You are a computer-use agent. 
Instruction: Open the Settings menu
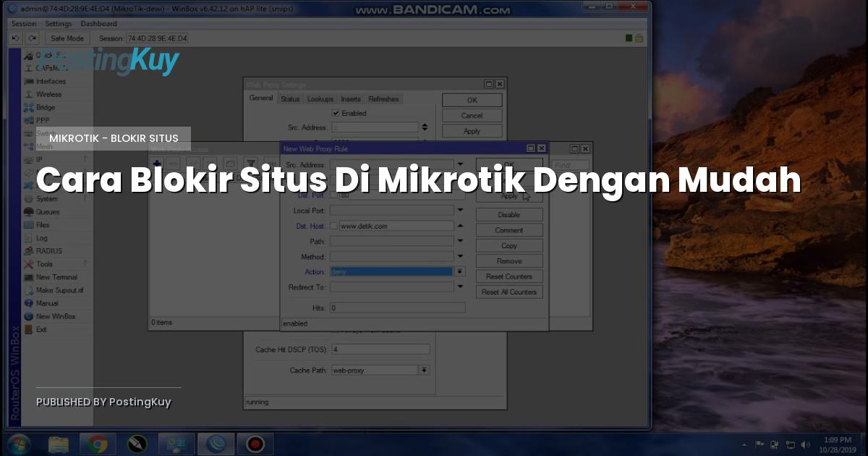click(x=59, y=24)
